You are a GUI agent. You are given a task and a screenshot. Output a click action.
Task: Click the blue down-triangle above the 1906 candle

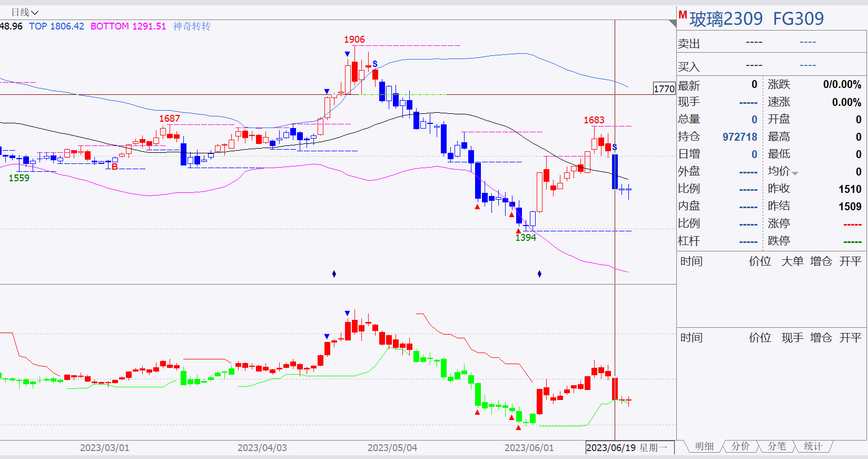(347, 54)
